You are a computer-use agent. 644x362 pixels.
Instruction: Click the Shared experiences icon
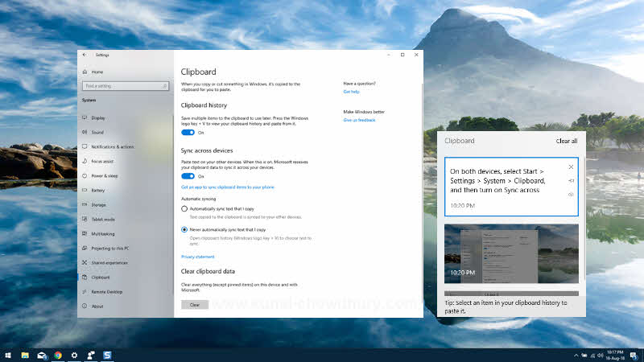pos(85,262)
